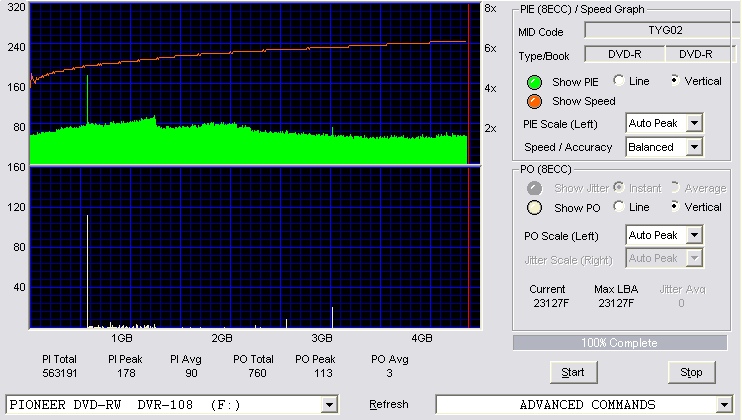This screenshot has height=420, width=742.
Task: Open the PO Scale (Left) dropdown
Action: tap(694, 235)
